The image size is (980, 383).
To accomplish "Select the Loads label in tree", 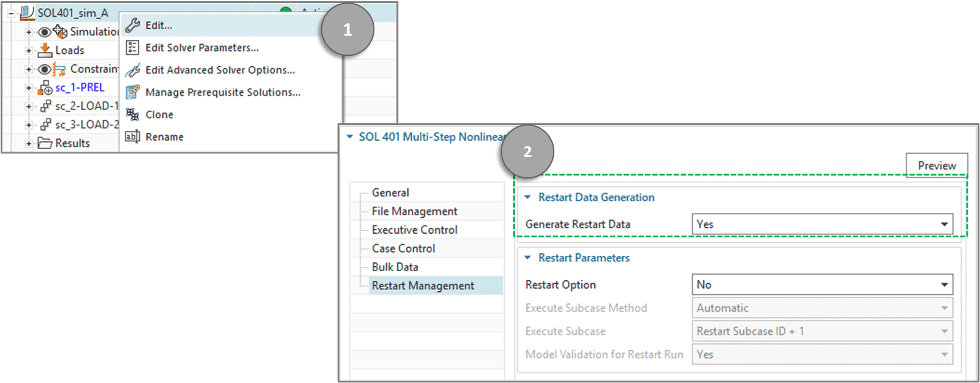I will 70,50.
